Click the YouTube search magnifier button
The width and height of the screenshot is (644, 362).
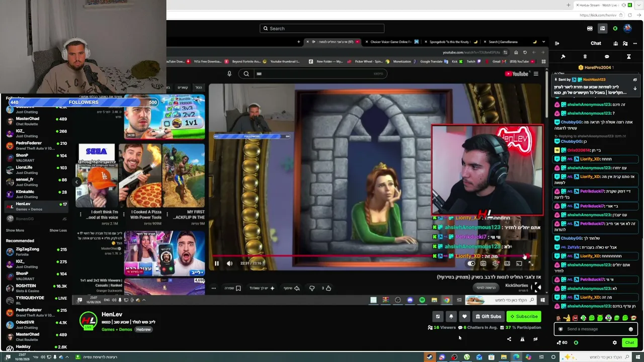[x=246, y=74]
